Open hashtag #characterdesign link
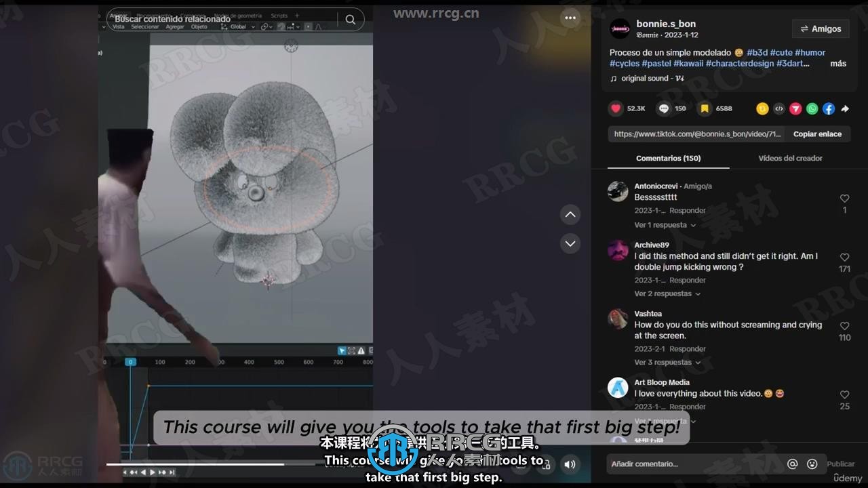 (x=740, y=64)
